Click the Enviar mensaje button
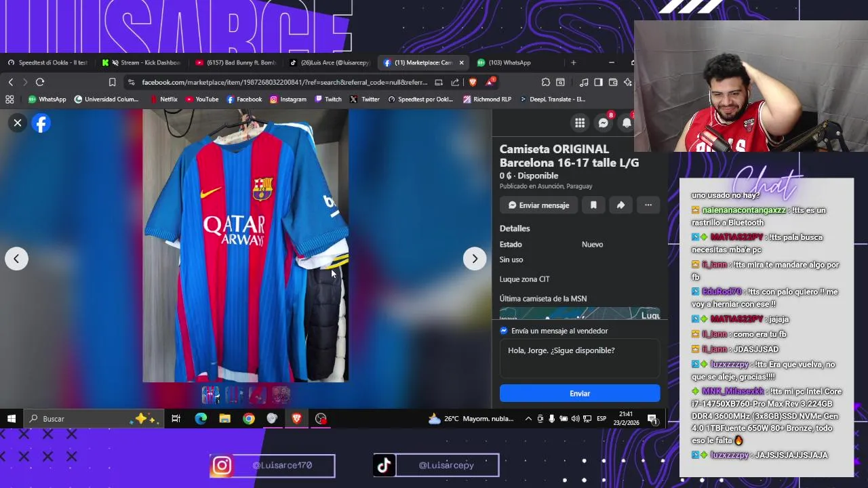Screen dimensions: 868x488 point(538,205)
